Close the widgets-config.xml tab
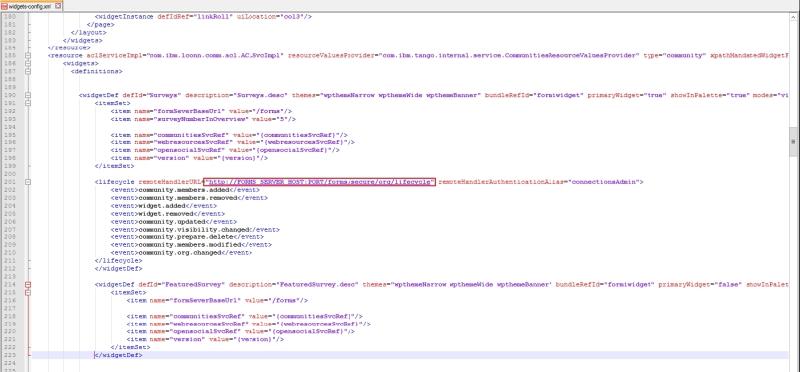This screenshot has width=800, height=372. pos(57,6)
